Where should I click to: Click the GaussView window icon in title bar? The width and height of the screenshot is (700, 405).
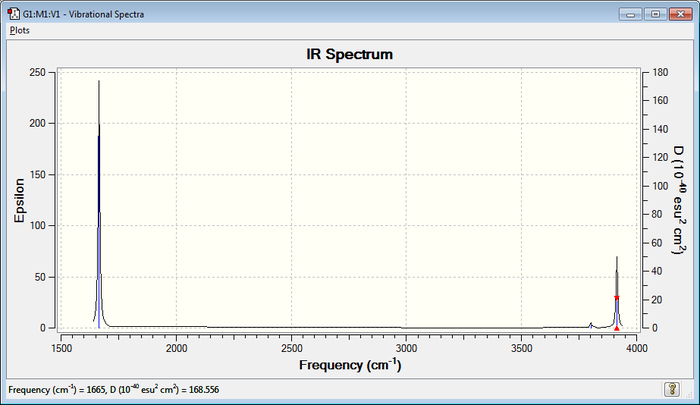pos(14,14)
